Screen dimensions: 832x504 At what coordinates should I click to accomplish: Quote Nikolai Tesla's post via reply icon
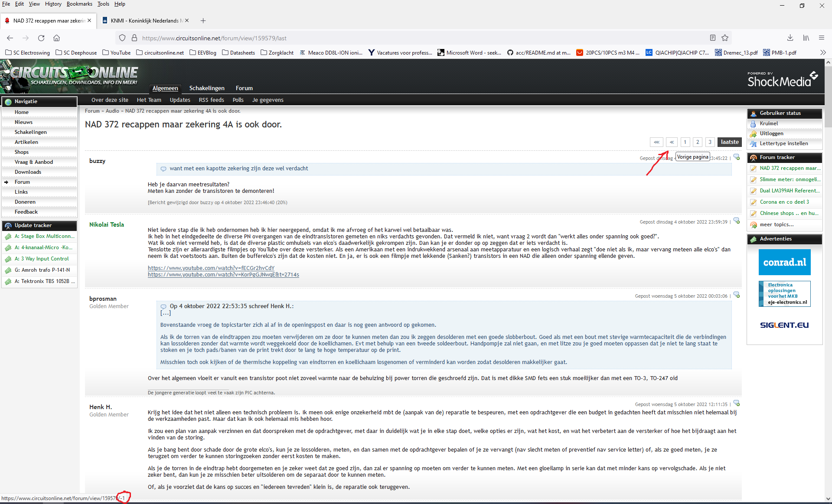click(x=737, y=221)
